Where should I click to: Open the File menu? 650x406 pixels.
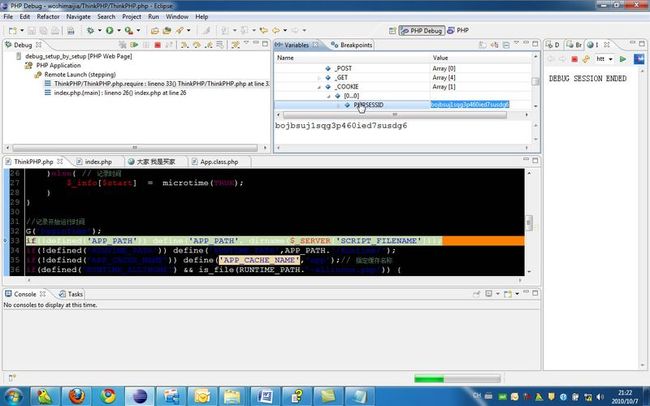tap(8, 17)
